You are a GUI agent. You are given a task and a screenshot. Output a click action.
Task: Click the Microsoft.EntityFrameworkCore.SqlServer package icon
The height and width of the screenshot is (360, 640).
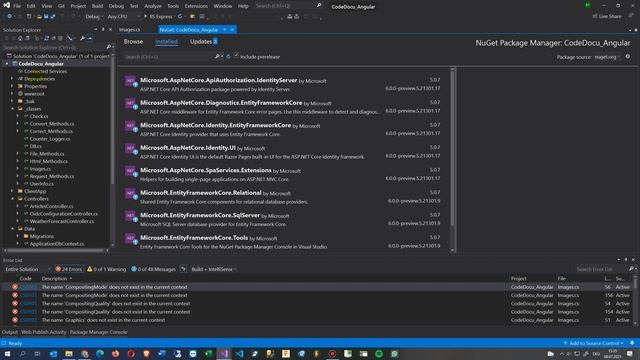(131, 216)
